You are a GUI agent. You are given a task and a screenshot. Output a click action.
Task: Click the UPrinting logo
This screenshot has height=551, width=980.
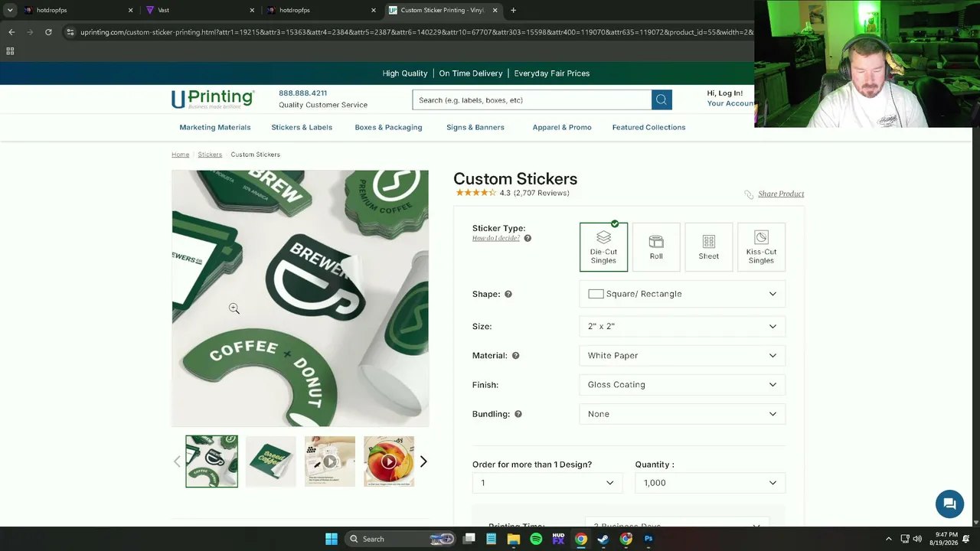pyautogui.click(x=213, y=99)
